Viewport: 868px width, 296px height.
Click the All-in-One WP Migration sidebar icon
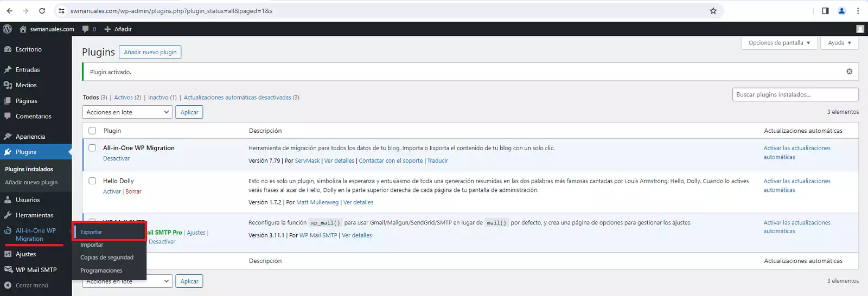tap(8, 231)
